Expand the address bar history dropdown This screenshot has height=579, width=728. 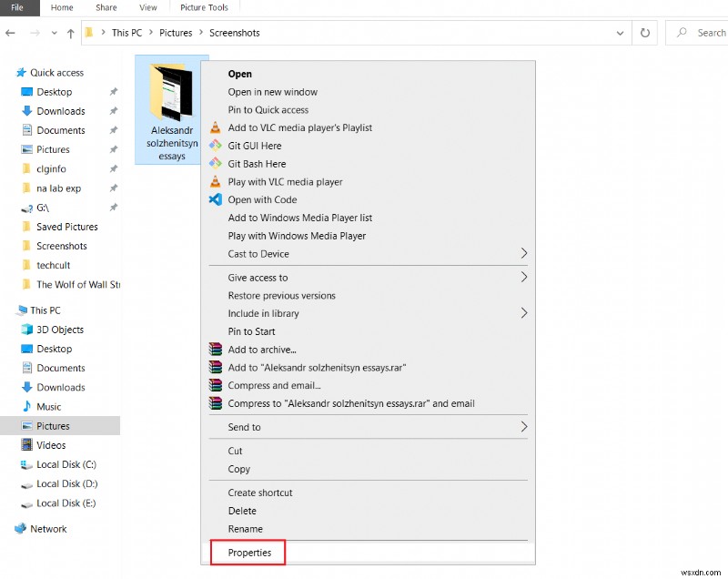pyautogui.click(x=620, y=33)
